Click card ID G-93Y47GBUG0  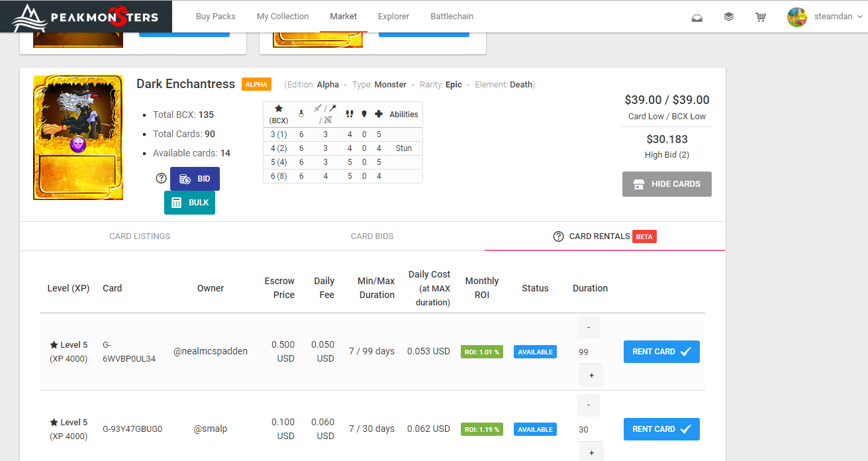pos(132,429)
